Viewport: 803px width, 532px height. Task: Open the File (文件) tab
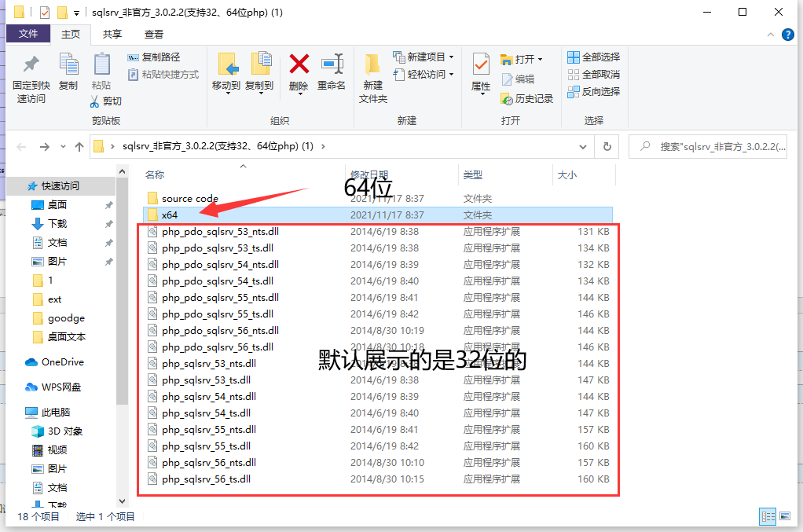point(28,34)
